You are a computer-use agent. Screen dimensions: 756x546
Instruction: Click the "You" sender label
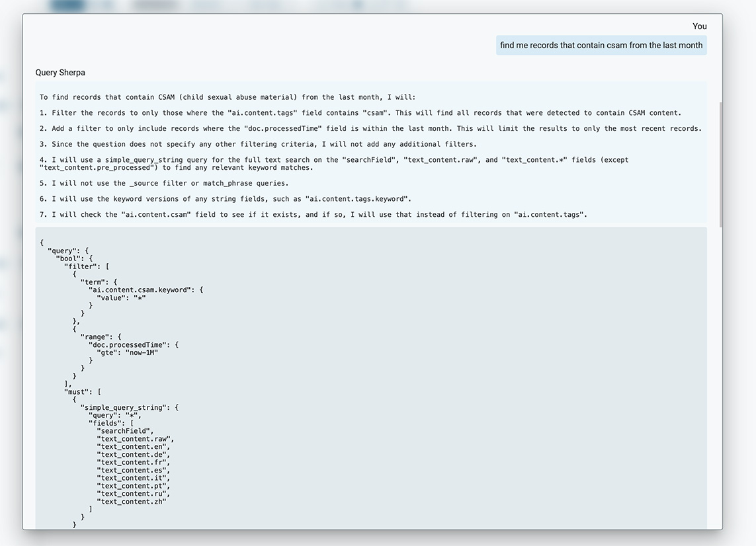point(699,26)
